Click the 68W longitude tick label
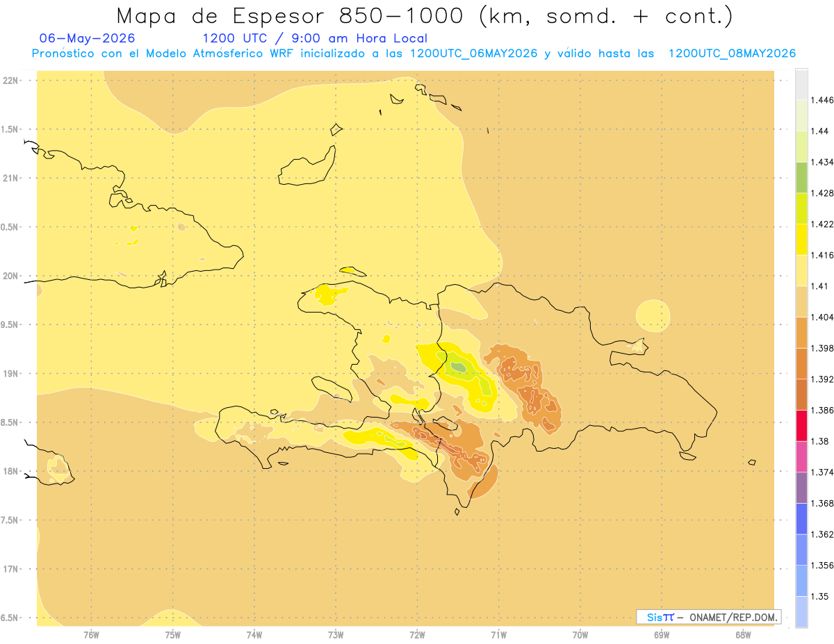This screenshot has height=644, width=834. 743,634
